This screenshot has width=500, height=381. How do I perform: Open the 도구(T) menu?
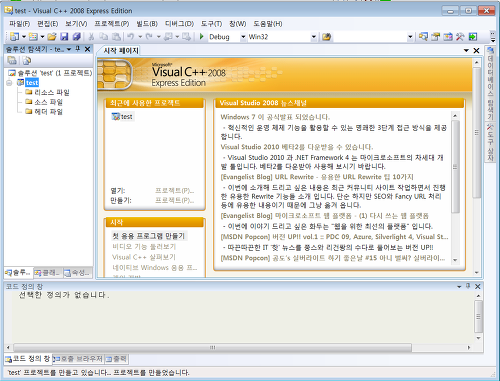(211, 24)
